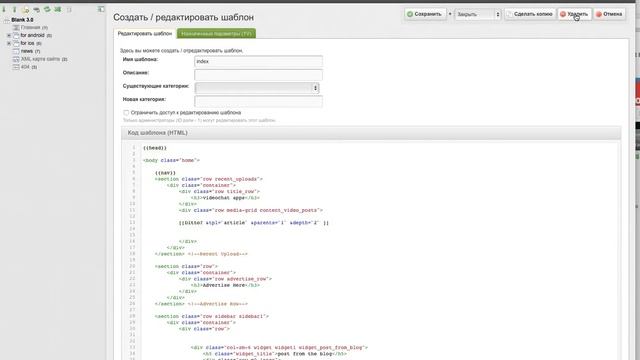This screenshot has height=360, width=640.
Task: Click the section class="row sidebar sidebar1" line
Action: tap(212, 316)
